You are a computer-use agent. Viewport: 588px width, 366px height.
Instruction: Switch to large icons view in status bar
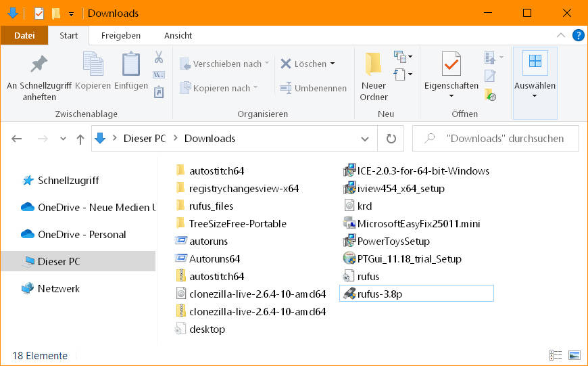(574, 354)
